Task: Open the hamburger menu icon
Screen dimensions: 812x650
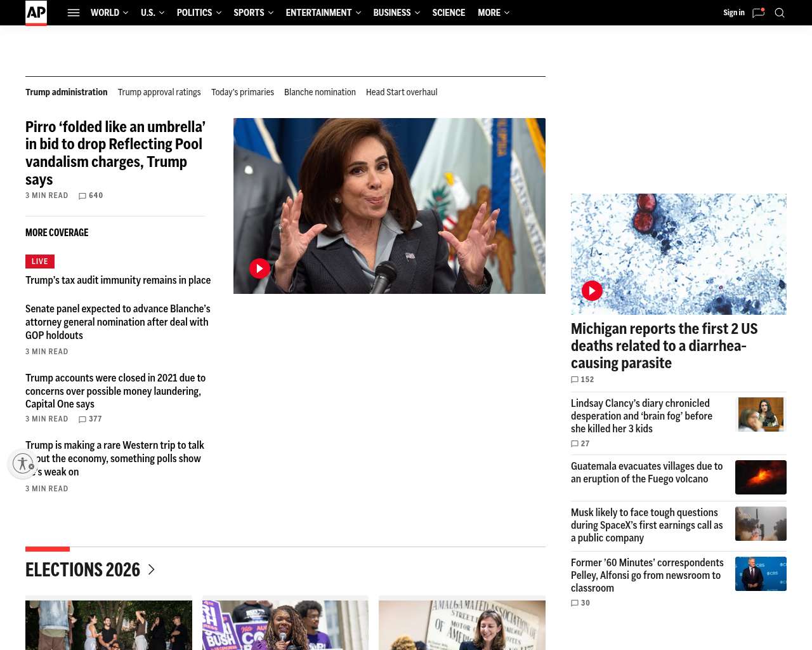Action: tap(74, 13)
